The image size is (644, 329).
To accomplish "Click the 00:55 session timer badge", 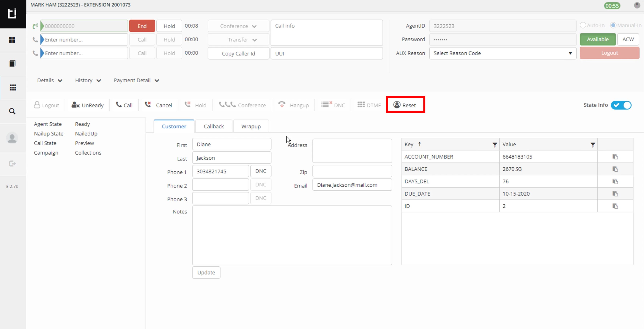I will pyautogui.click(x=612, y=6).
